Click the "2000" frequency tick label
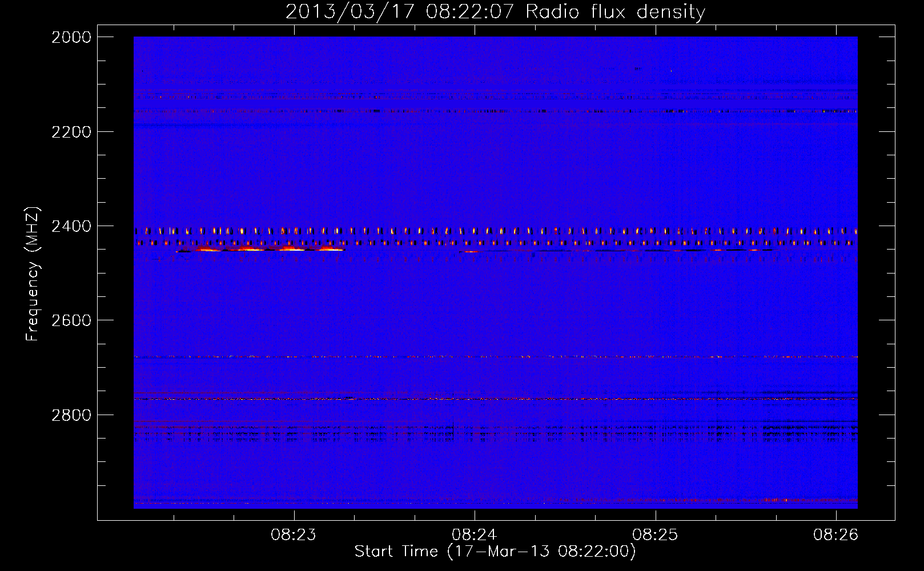924x571 pixels. point(71,37)
